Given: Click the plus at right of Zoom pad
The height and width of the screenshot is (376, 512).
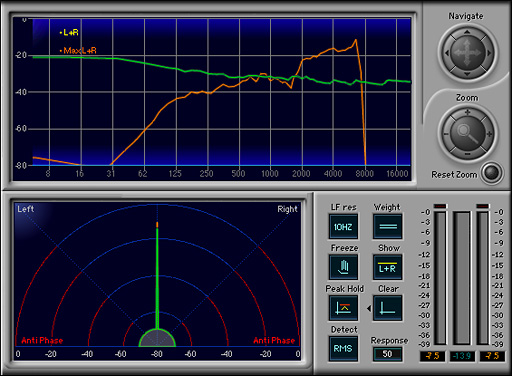Looking at the screenshot, I should coord(489,134).
